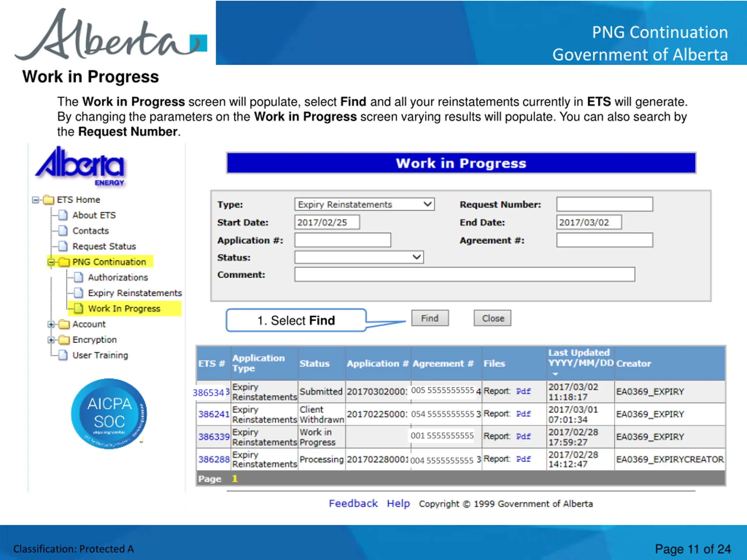The width and height of the screenshot is (747, 560).
Task: Select Work In Progress in the tree
Action: [x=124, y=309]
